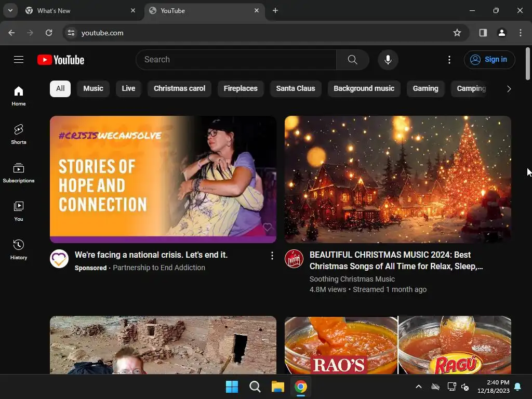Open the Rao's vs Ragu thumbnail

[397, 345]
